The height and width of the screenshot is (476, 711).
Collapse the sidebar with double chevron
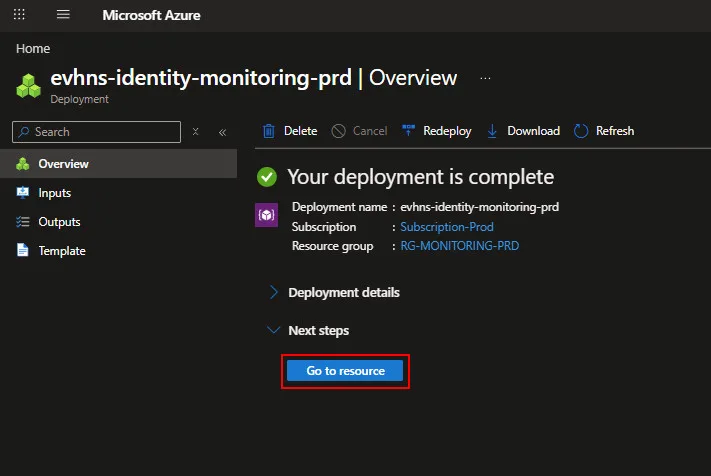222,132
